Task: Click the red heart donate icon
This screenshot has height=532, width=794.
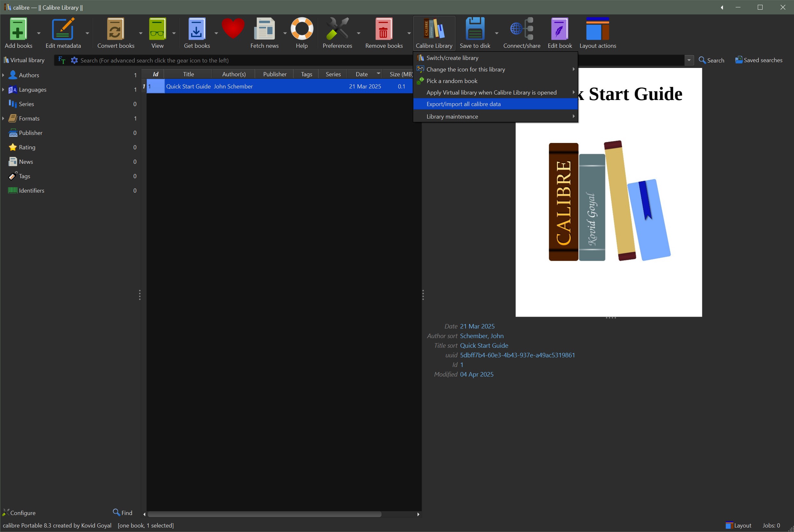Action: click(233, 29)
